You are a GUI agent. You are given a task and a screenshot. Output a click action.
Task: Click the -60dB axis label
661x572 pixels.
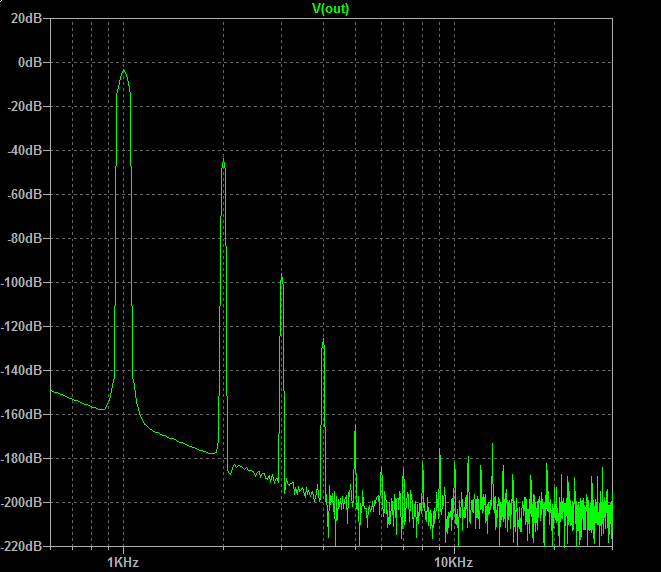pyautogui.click(x=25, y=194)
